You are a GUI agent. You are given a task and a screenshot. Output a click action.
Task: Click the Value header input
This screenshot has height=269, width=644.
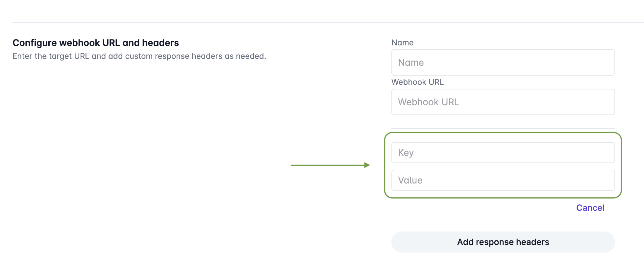click(x=503, y=180)
